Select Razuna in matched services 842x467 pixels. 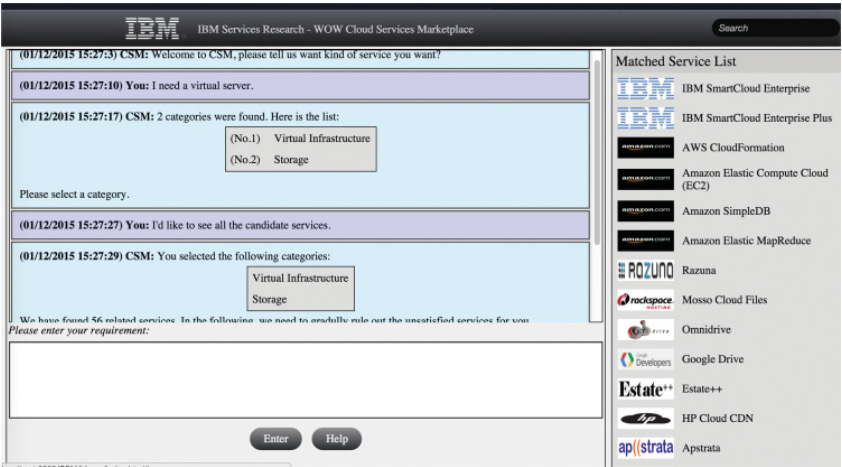click(699, 270)
